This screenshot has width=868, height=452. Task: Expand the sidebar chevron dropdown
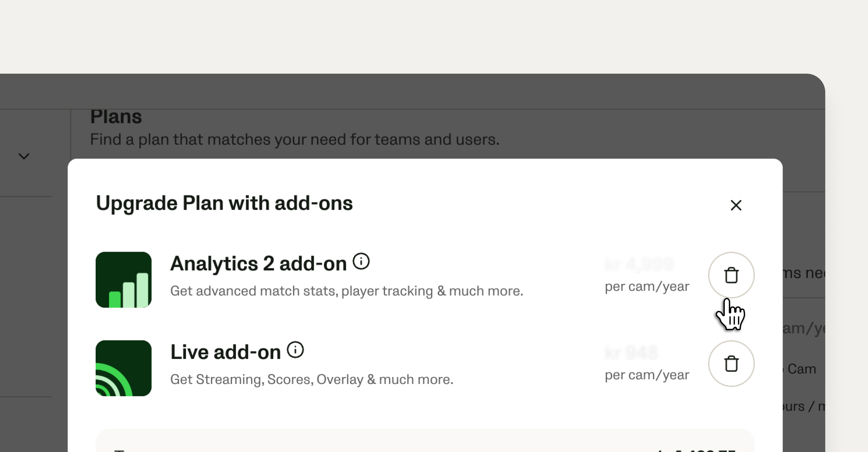tap(24, 156)
